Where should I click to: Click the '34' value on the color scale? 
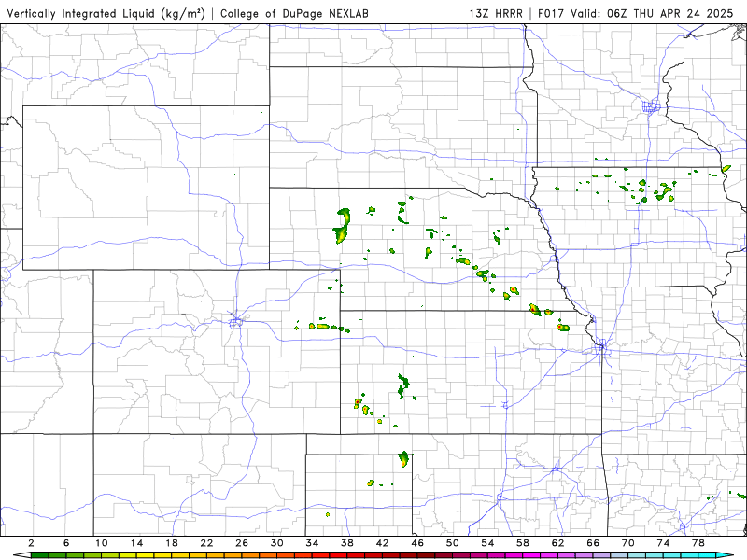312,543
